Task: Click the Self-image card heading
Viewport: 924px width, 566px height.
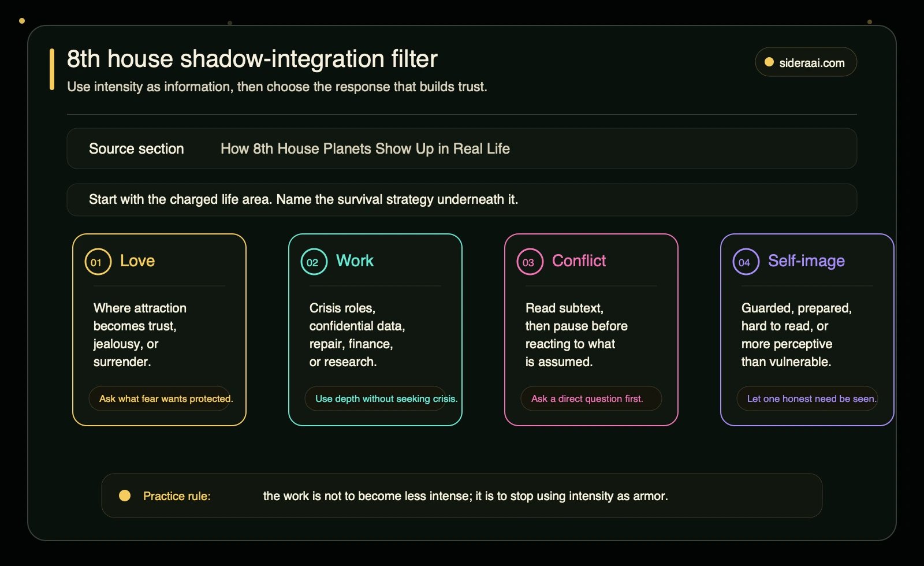Action: (x=806, y=261)
